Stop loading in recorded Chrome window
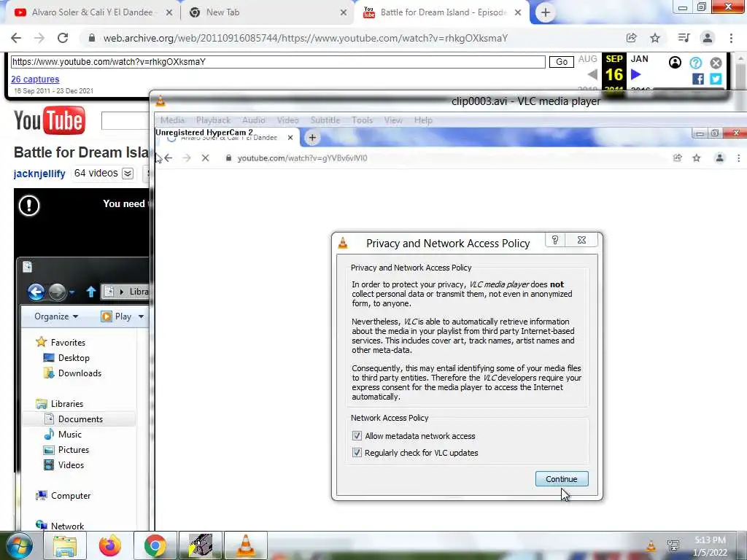The image size is (747, 560). [x=205, y=158]
